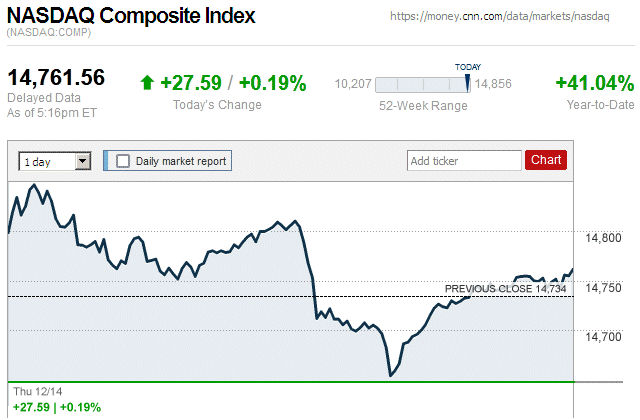Click the 52-week low value 10,207
The height and width of the screenshot is (420, 640).
(353, 85)
